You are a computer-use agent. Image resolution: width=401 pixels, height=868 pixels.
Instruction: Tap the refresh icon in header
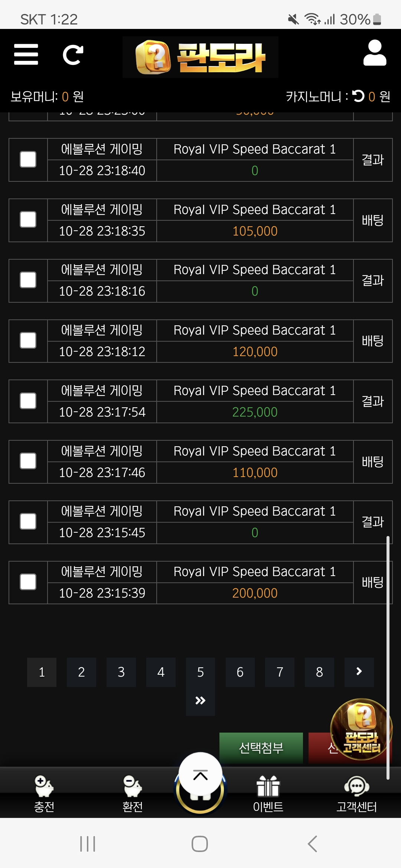pos(73,55)
